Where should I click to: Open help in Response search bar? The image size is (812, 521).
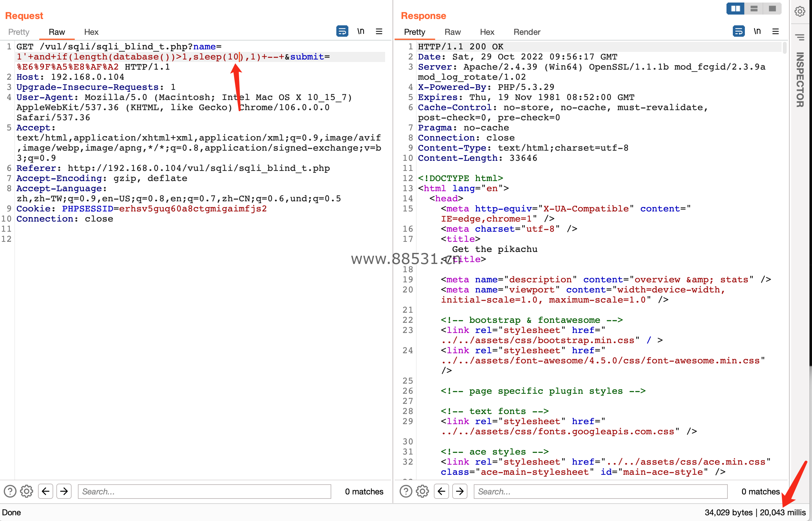pyautogui.click(x=406, y=491)
